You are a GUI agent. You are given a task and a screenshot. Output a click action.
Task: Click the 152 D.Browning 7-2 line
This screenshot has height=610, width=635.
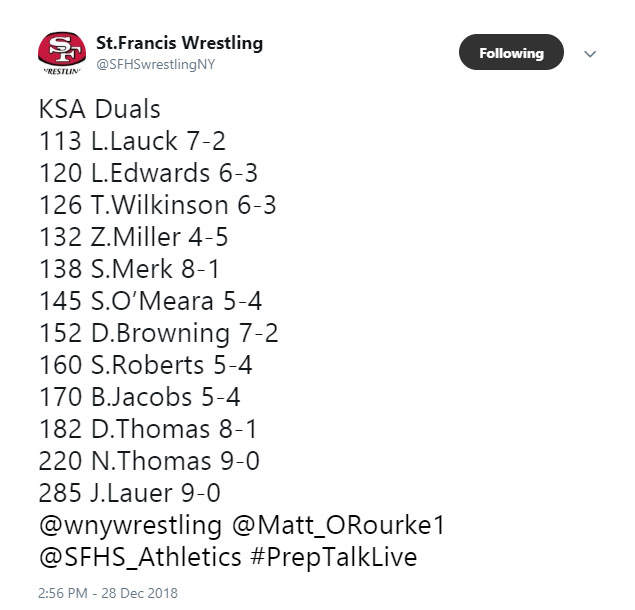coord(158,333)
